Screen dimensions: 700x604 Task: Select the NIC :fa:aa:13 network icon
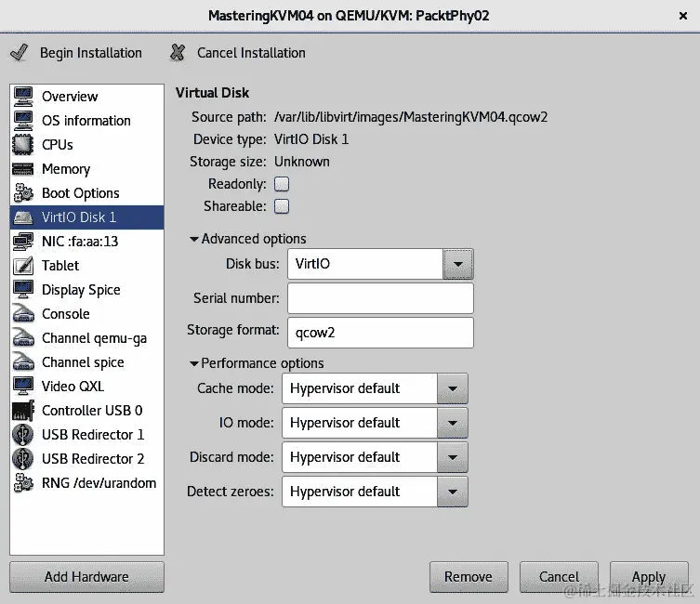(23, 242)
